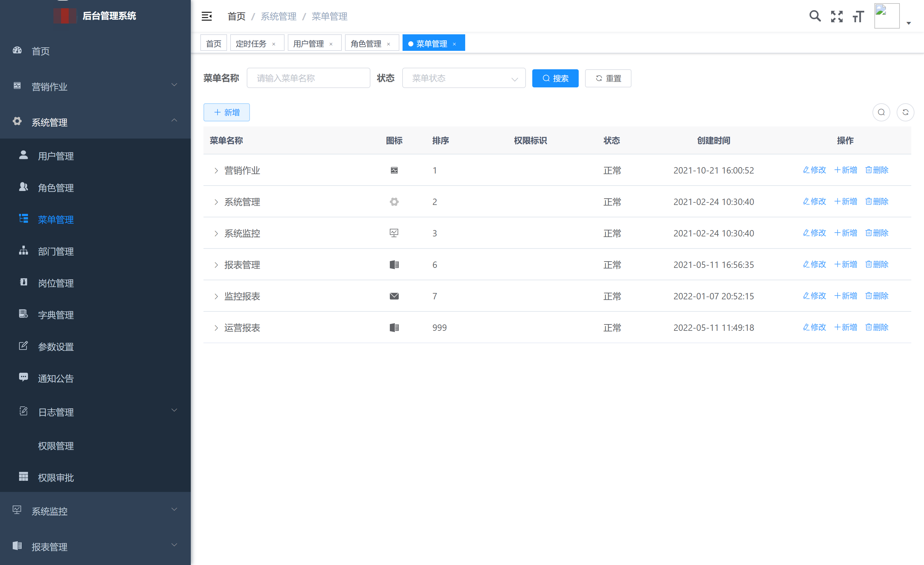Go to 首页 in the breadcrumb

coord(236,16)
